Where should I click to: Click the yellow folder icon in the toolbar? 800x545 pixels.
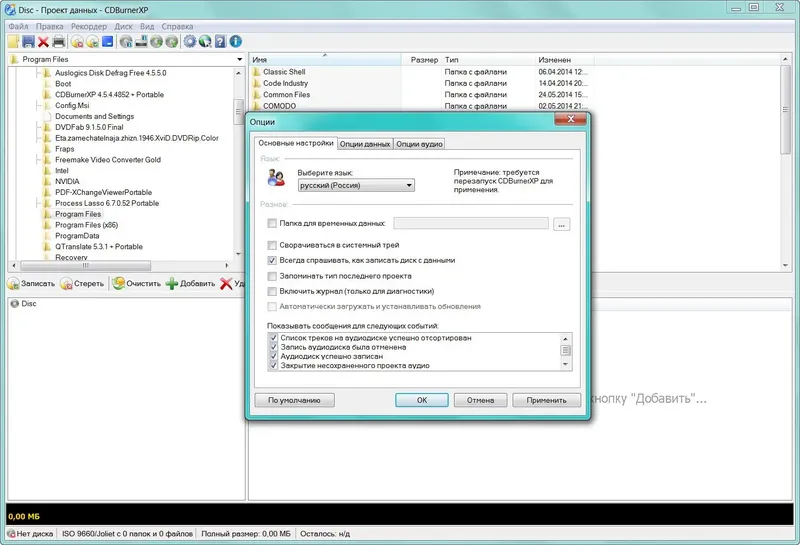(13, 42)
